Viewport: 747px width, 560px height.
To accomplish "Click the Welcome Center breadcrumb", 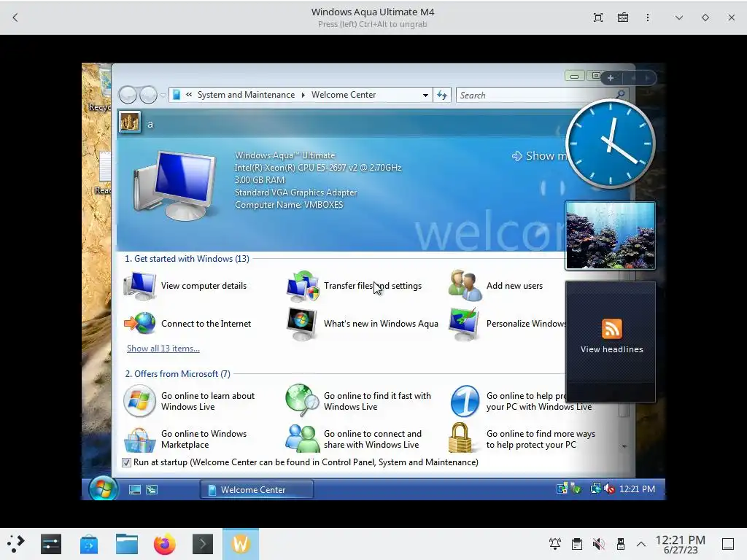I will (x=344, y=95).
